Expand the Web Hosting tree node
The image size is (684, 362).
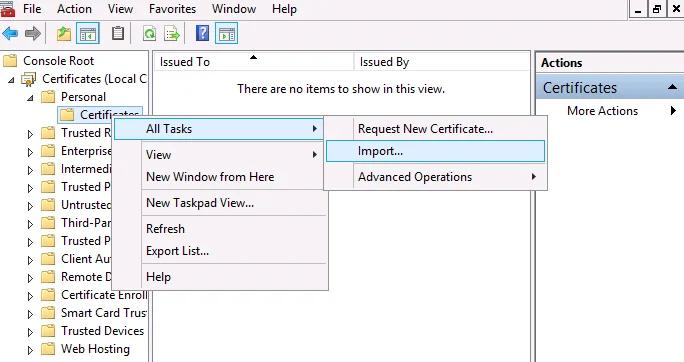[x=30, y=350]
